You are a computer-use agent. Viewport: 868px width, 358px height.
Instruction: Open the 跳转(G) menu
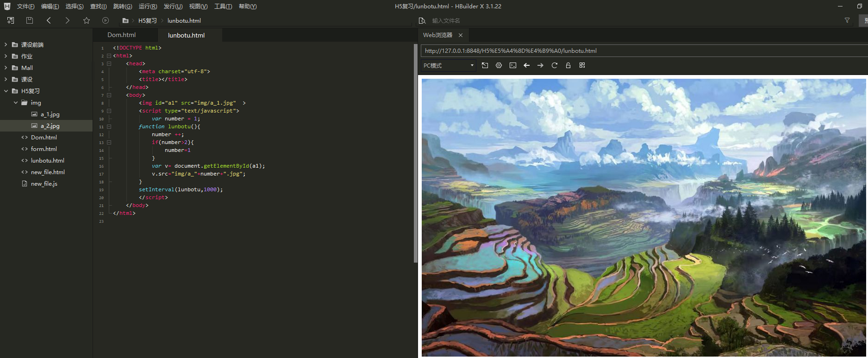click(123, 6)
